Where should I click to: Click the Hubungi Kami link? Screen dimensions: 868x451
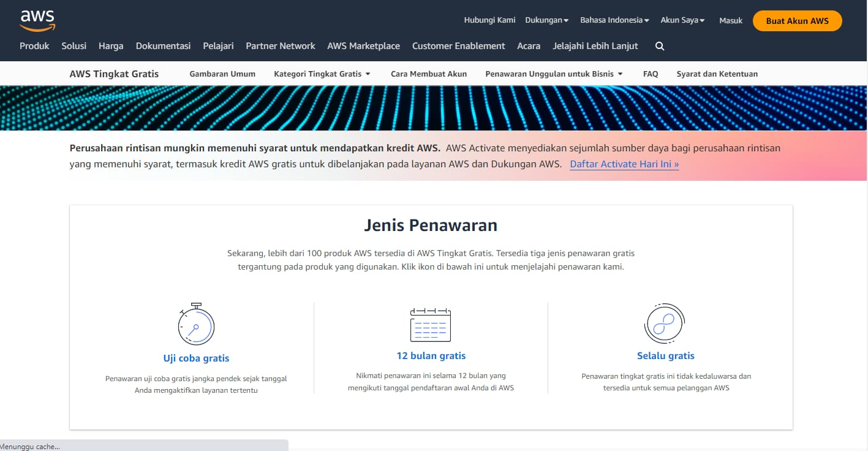[489, 20]
